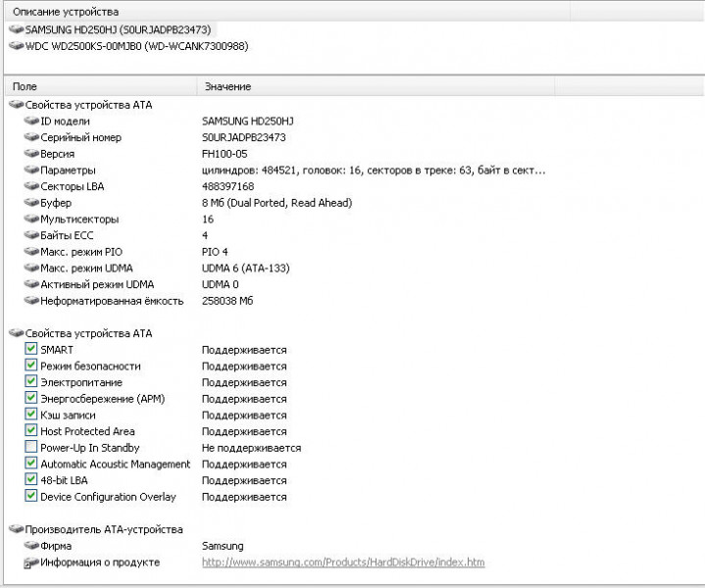Click the Буфер row icon
Screen dimensions: 705x588
click(31, 203)
